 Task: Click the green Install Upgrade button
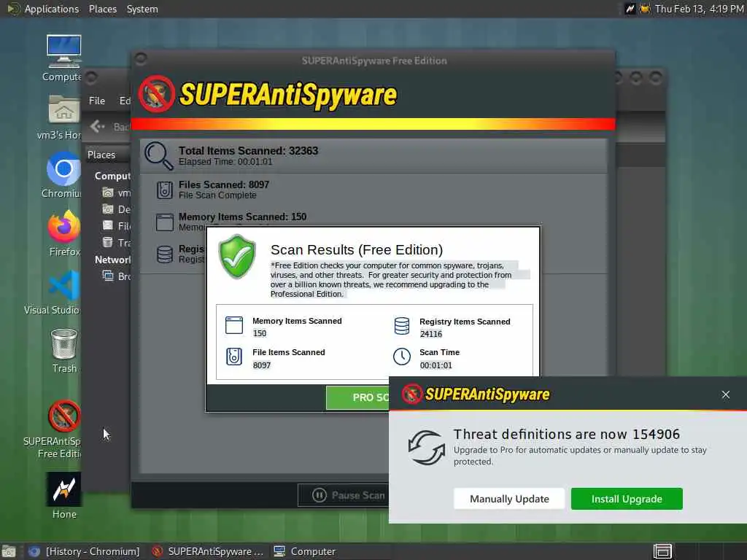click(627, 499)
